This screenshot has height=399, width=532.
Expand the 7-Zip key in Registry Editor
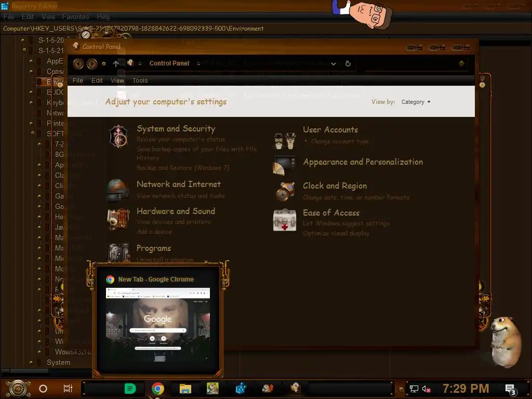point(39,144)
